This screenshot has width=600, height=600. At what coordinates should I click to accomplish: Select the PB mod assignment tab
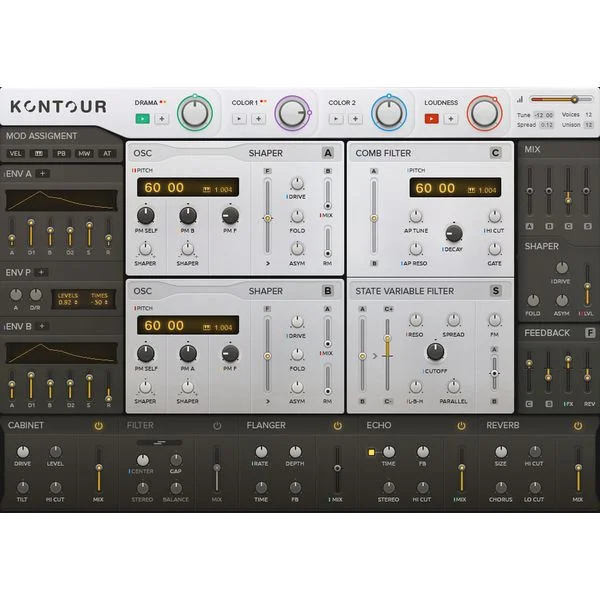tap(61, 153)
